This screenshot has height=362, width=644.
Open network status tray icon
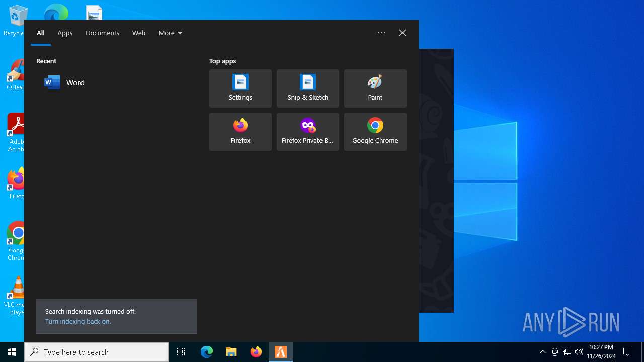click(567, 352)
